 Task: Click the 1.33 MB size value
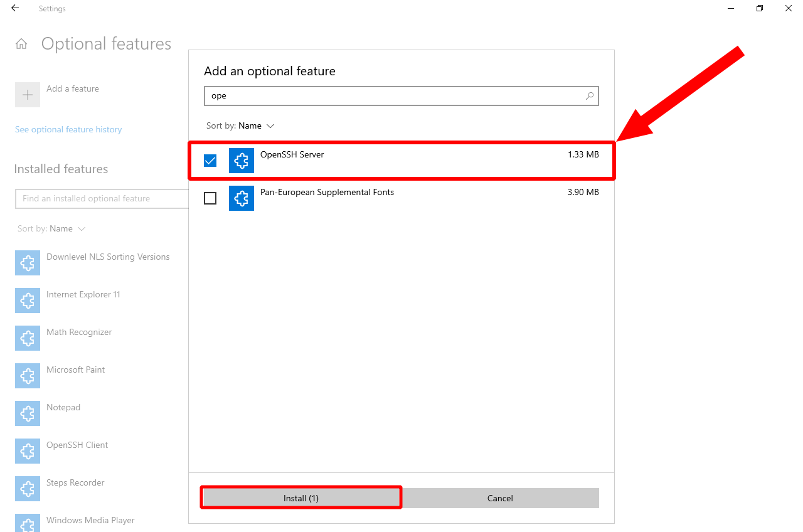click(x=583, y=154)
